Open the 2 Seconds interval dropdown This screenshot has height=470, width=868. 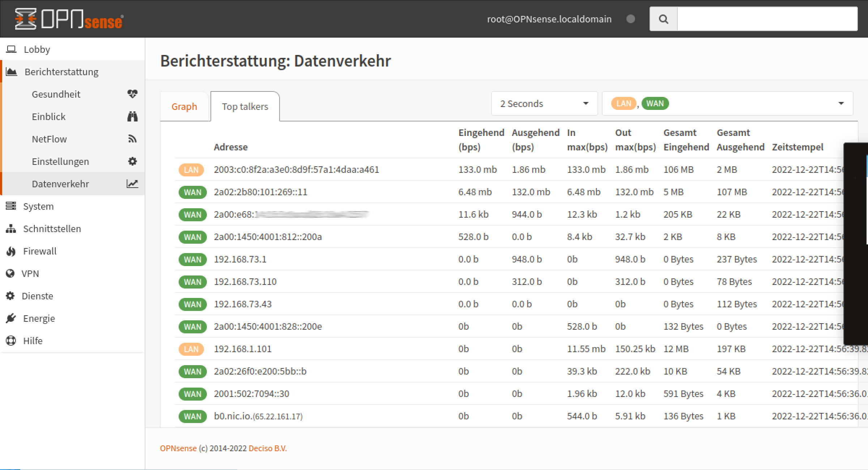tap(544, 104)
